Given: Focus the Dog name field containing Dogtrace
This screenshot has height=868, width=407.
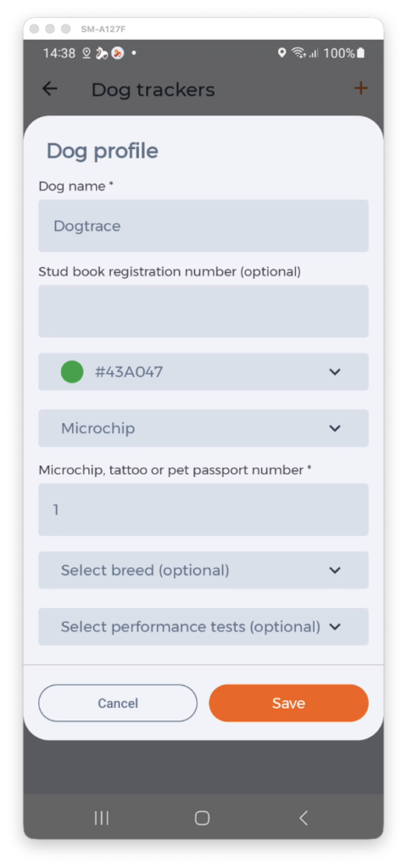Looking at the screenshot, I should pos(203,225).
